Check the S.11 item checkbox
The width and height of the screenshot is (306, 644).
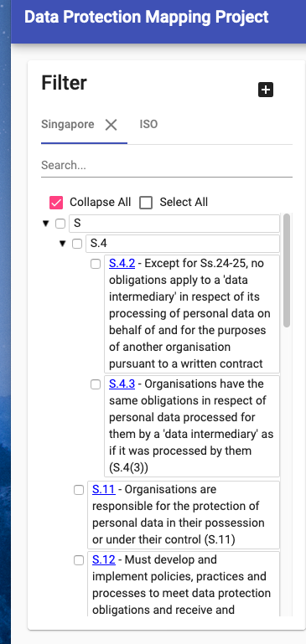(x=79, y=490)
